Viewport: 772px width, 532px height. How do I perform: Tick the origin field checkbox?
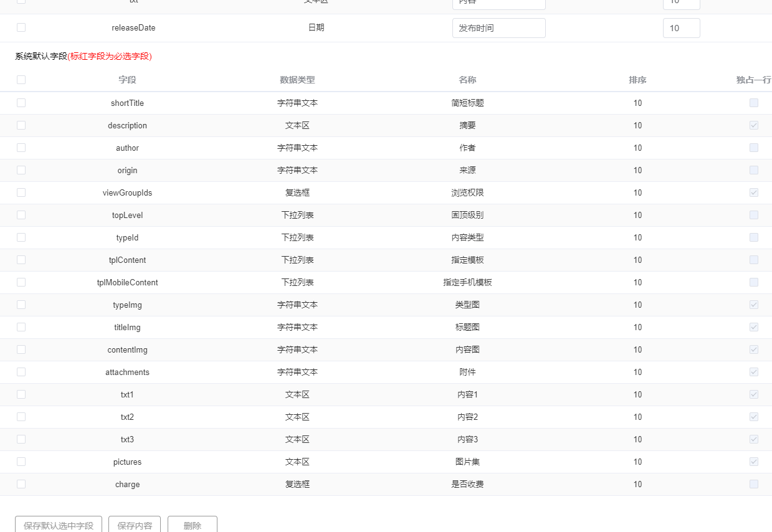tap(21, 170)
